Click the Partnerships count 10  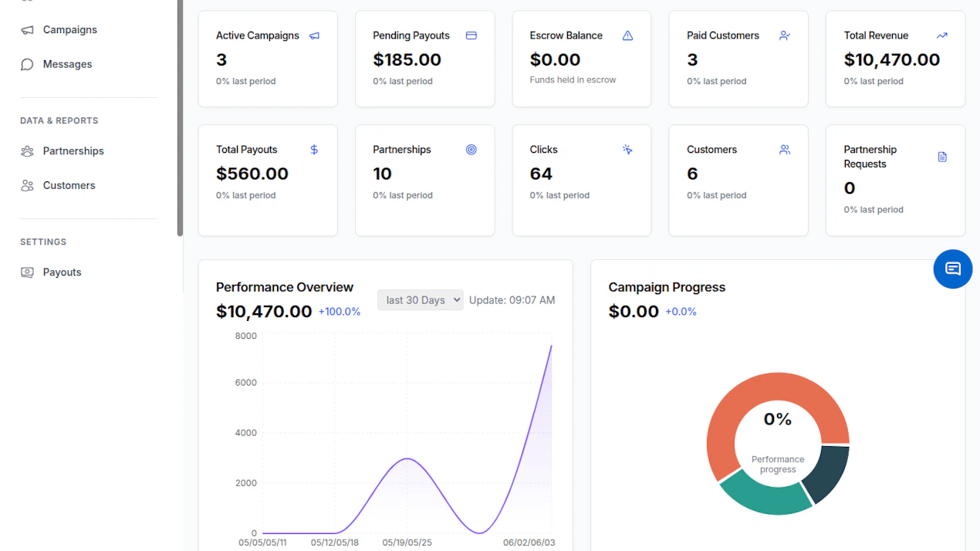click(x=383, y=174)
